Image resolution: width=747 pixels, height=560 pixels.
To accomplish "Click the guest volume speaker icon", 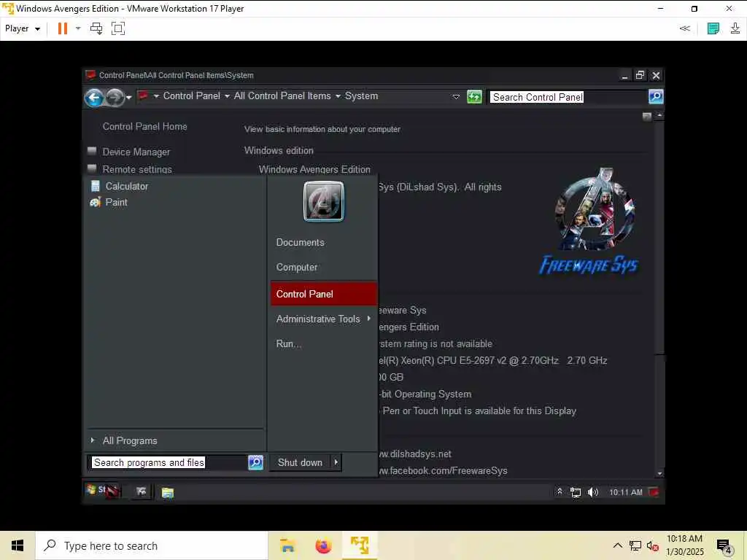I will tap(592, 492).
